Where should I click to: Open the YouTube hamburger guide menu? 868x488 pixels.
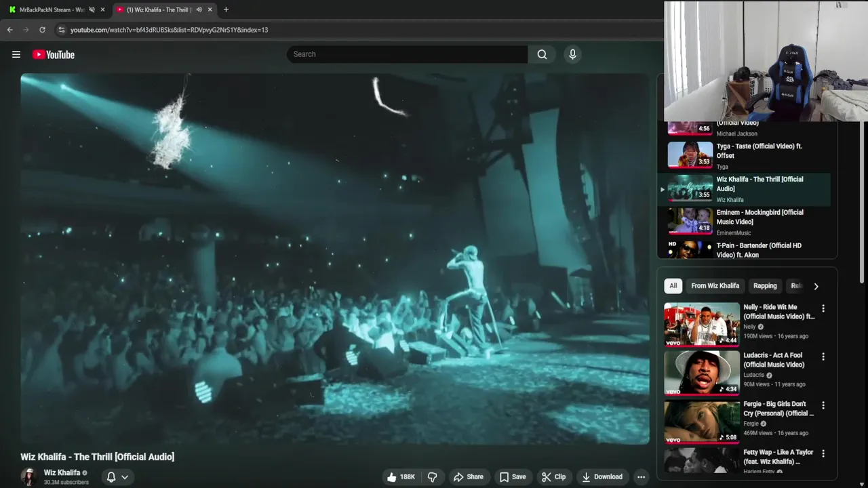[x=16, y=54]
